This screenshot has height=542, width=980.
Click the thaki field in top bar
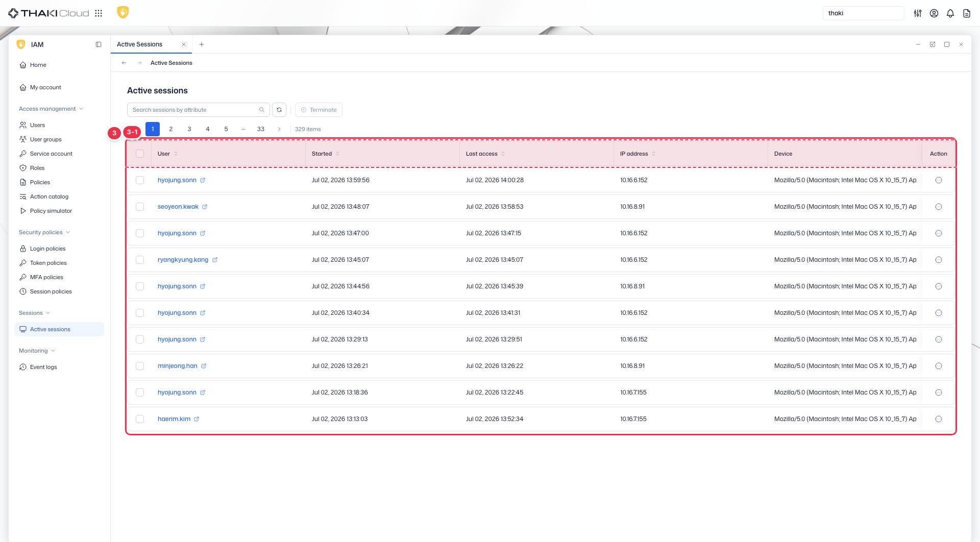pyautogui.click(x=864, y=13)
